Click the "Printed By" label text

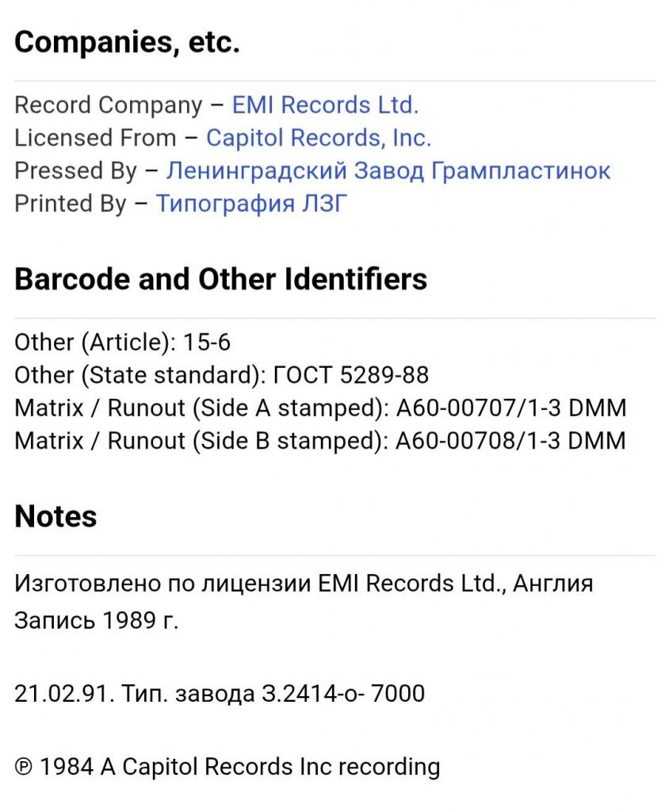70,204
